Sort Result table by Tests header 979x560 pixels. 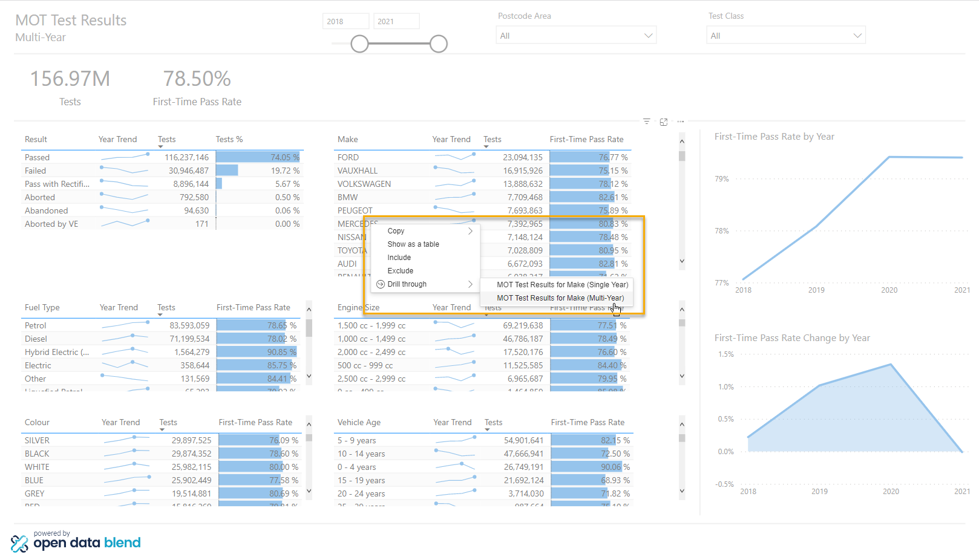(167, 139)
